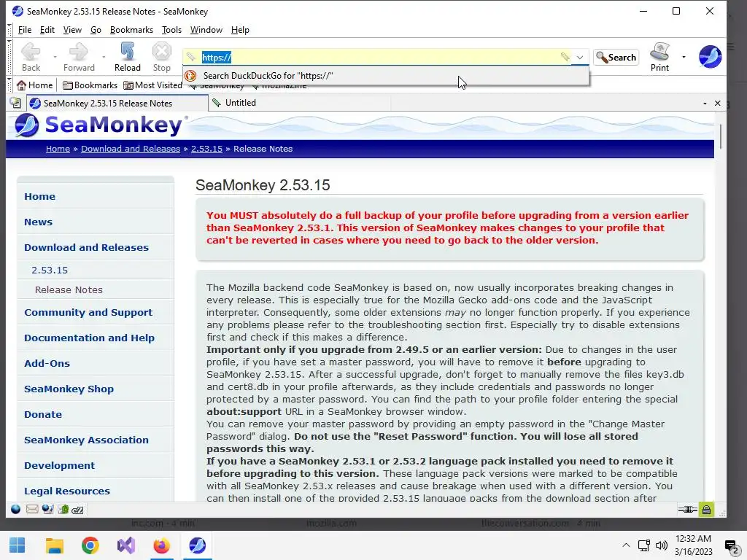Viewport: 747px width, 560px height.
Task: Open the Most Visited folder on the toolbar
Action: [x=152, y=85]
